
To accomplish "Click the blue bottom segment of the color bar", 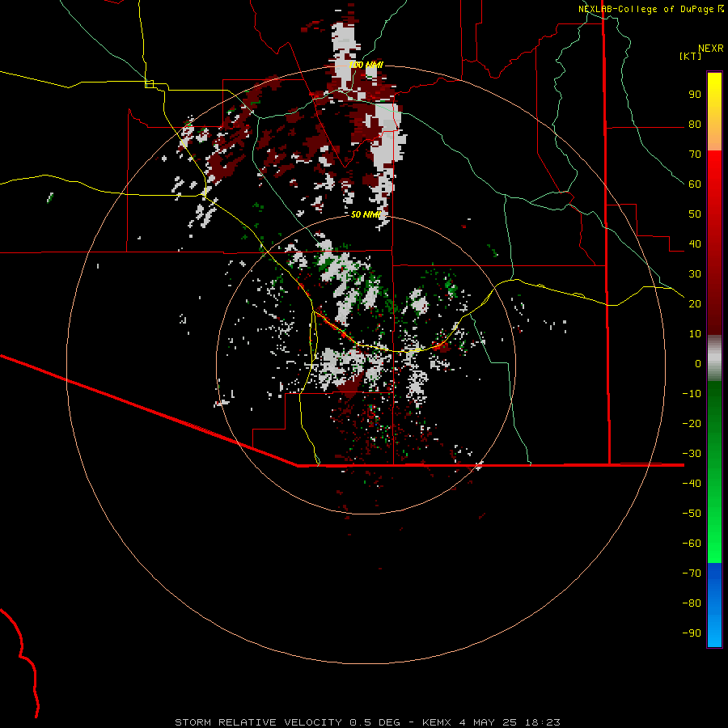I will (714, 605).
